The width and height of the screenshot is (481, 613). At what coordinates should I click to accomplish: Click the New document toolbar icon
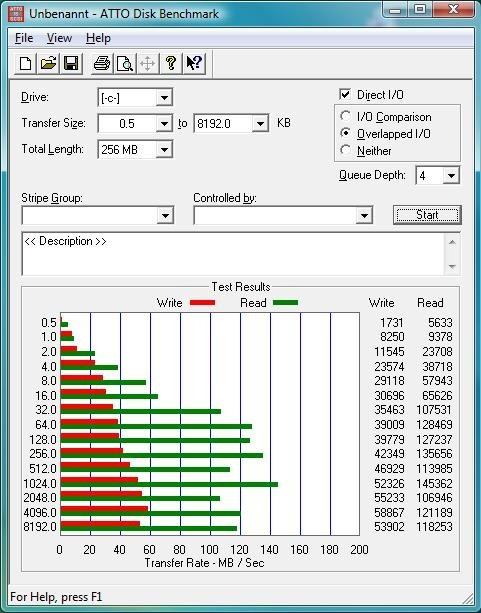click(x=26, y=63)
